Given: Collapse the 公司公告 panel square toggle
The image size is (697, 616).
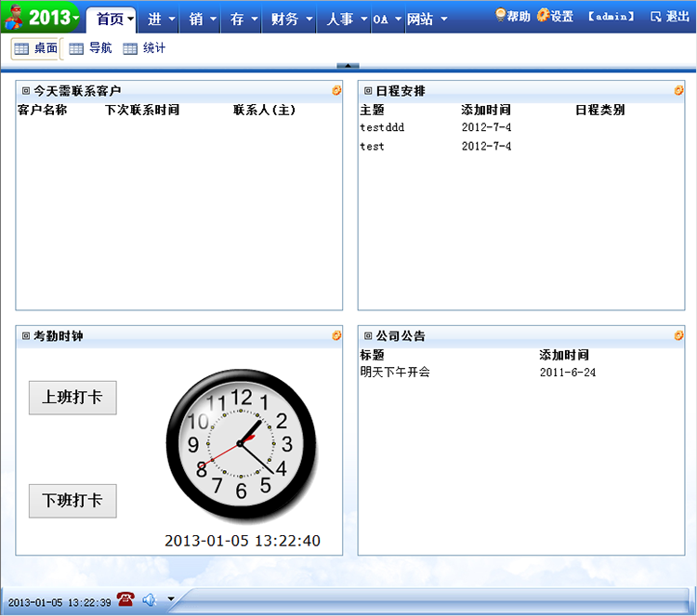Looking at the screenshot, I should click(x=368, y=335).
